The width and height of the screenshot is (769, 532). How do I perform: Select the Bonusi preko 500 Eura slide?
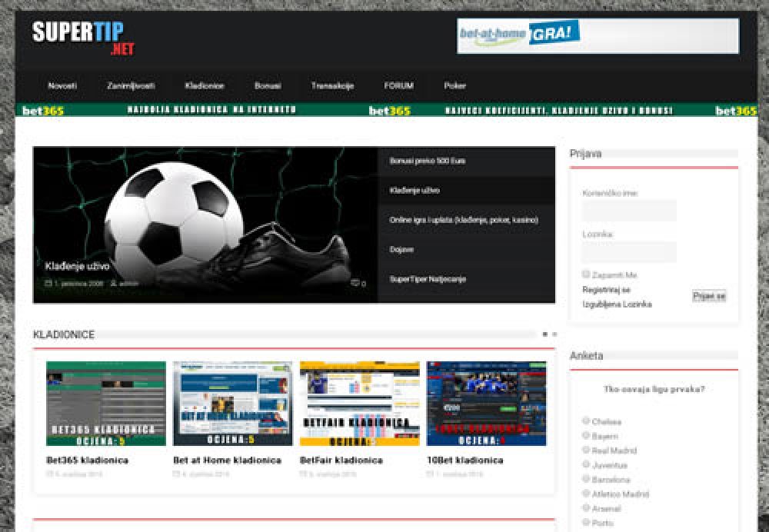pos(427,161)
